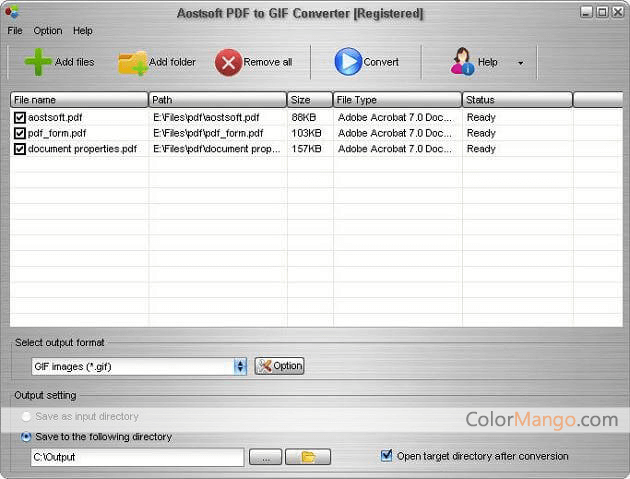Image resolution: width=630 pixels, height=479 pixels.
Task: Sort by the Size column header
Action: pos(310,100)
